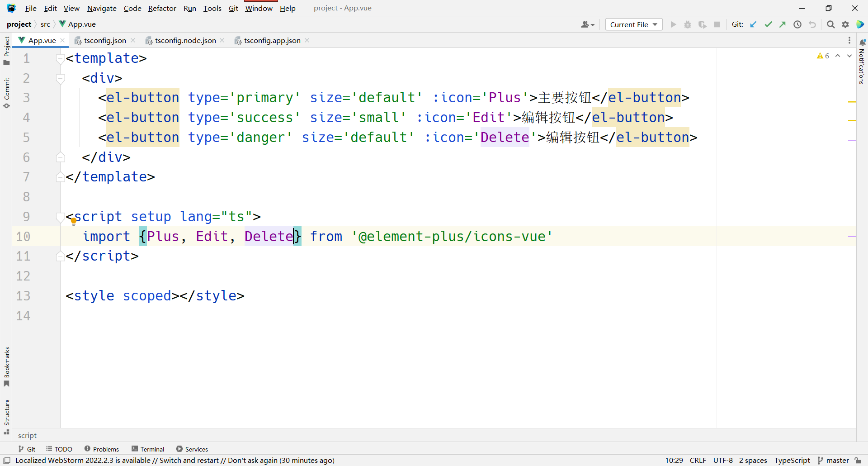Open the Refactor menu
The height and width of the screenshot is (466, 868).
pyautogui.click(x=162, y=8)
